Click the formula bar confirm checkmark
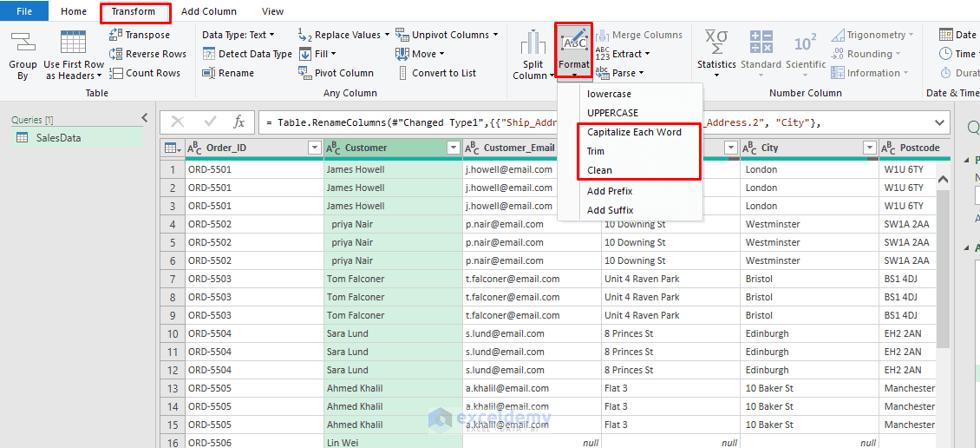This screenshot has height=448, width=980. (x=210, y=122)
